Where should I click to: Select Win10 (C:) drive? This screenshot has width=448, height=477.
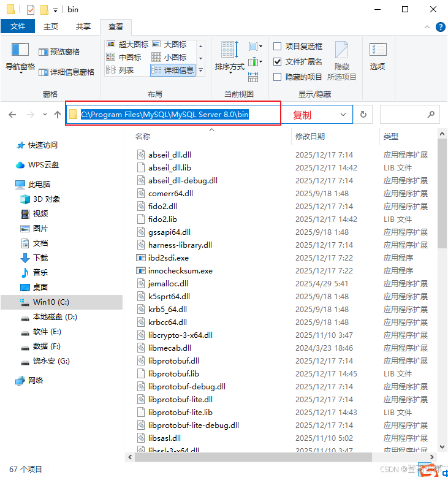pos(61,302)
